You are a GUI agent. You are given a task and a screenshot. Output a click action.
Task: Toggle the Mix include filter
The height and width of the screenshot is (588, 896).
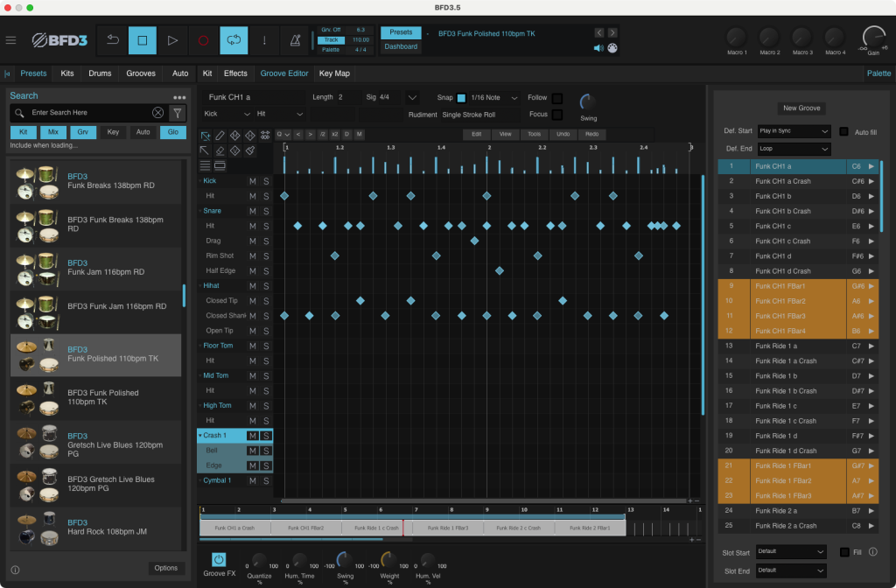pos(53,132)
